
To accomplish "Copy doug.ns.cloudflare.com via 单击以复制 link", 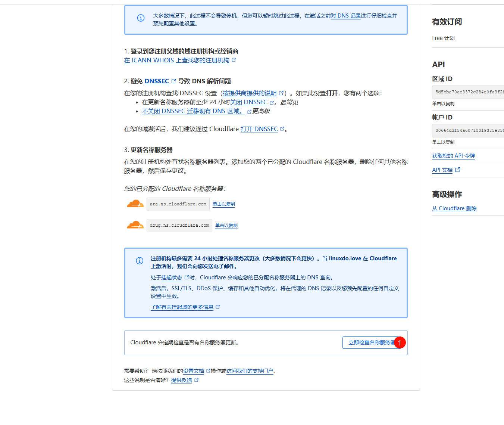I will click(x=226, y=225).
